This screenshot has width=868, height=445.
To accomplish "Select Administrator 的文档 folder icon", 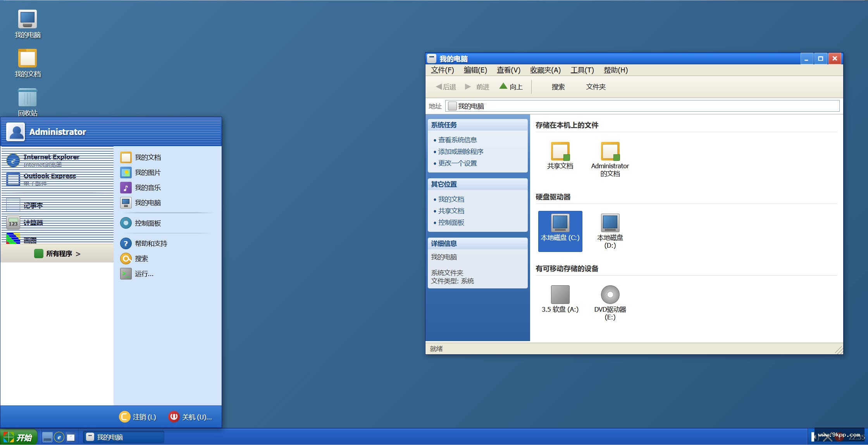I will click(610, 159).
